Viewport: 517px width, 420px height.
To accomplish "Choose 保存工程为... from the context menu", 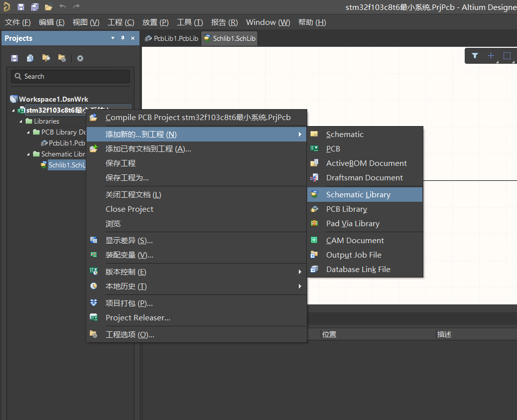I will coord(197,178).
